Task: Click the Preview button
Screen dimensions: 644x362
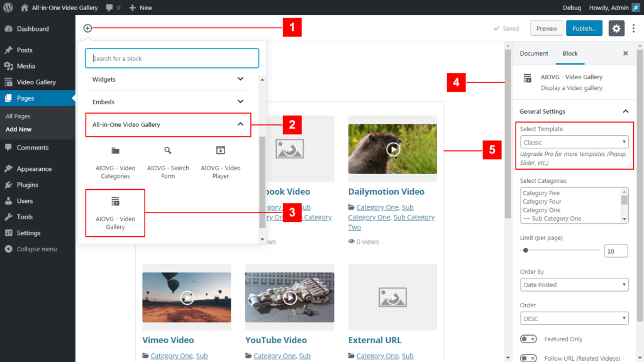Action: pyautogui.click(x=547, y=28)
